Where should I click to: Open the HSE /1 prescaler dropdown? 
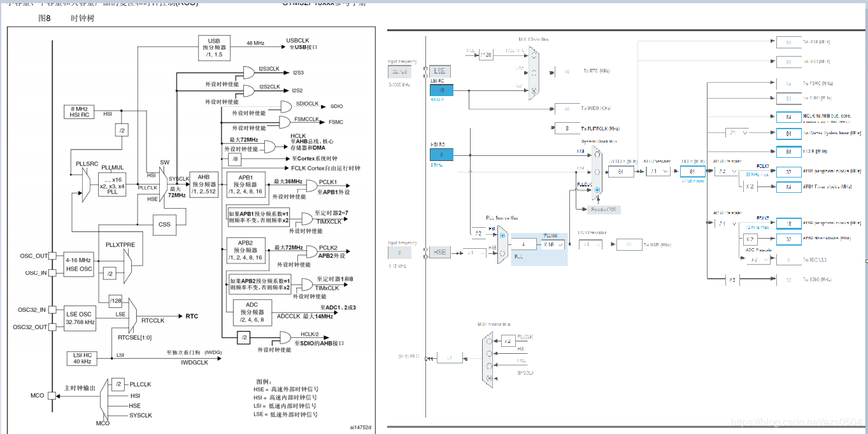(474, 253)
